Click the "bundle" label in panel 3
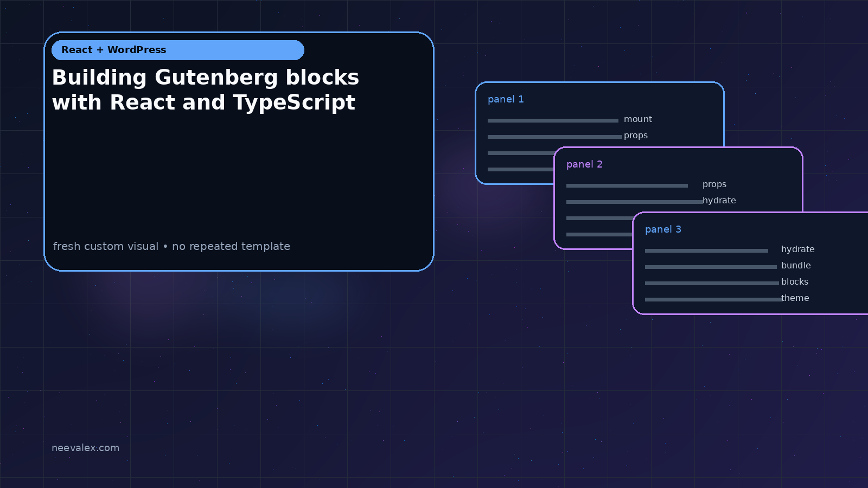The image size is (868, 488). point(796,266)
